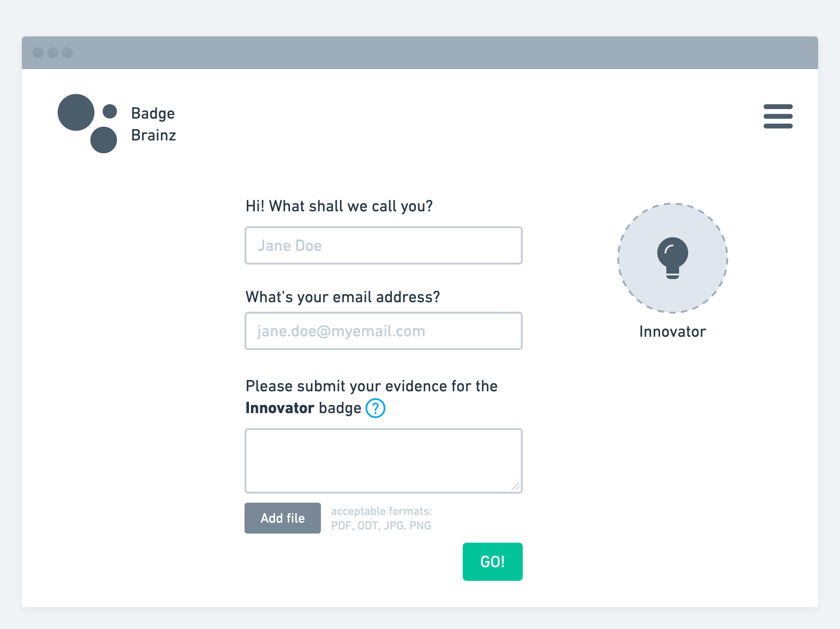Click the leftmost window control dot
Screen dimensions: 840x629
[x=38, y=53]
